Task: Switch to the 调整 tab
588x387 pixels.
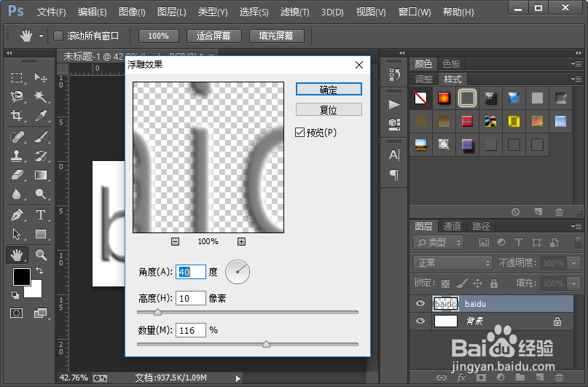Action: 424,79
